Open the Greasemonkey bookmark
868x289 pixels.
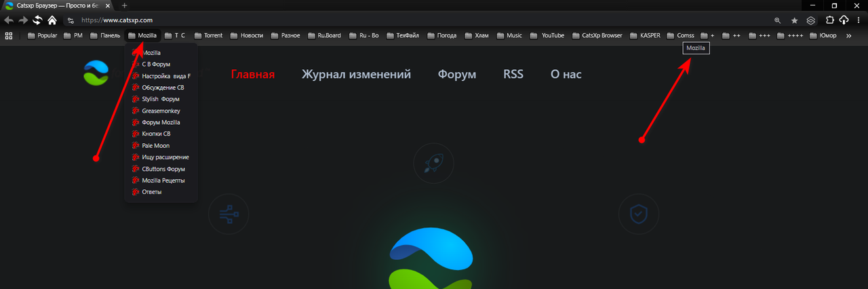pos(161,111)
